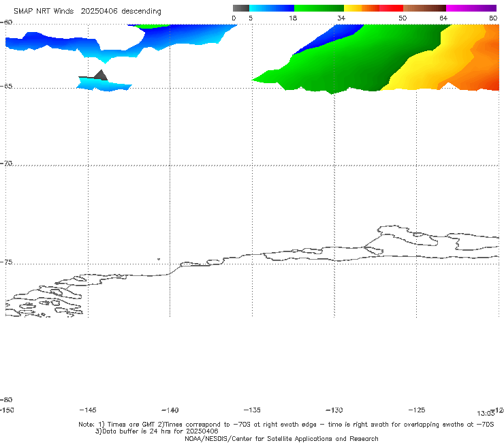Click the longitude label '-130'

pos(334,410)
